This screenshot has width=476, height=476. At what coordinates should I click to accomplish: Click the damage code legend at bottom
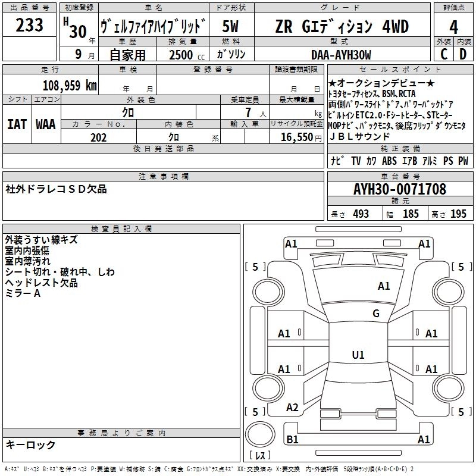pyautogui.click(x=209, y=469)
